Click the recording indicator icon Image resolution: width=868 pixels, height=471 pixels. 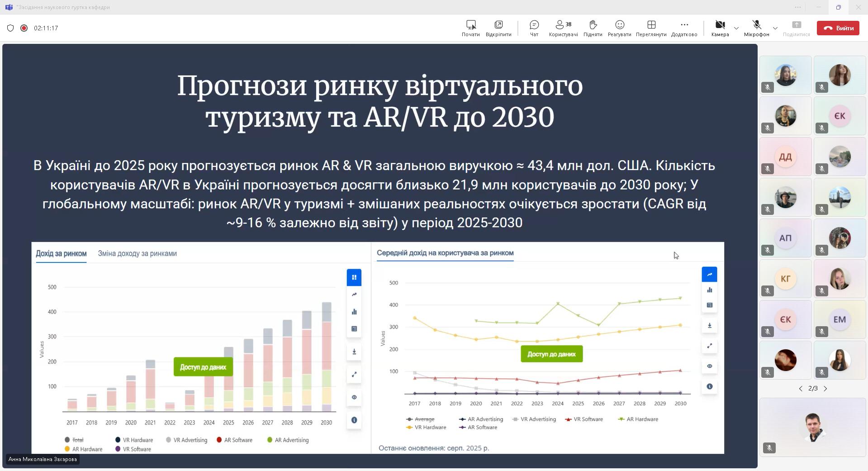coord(24,28)
